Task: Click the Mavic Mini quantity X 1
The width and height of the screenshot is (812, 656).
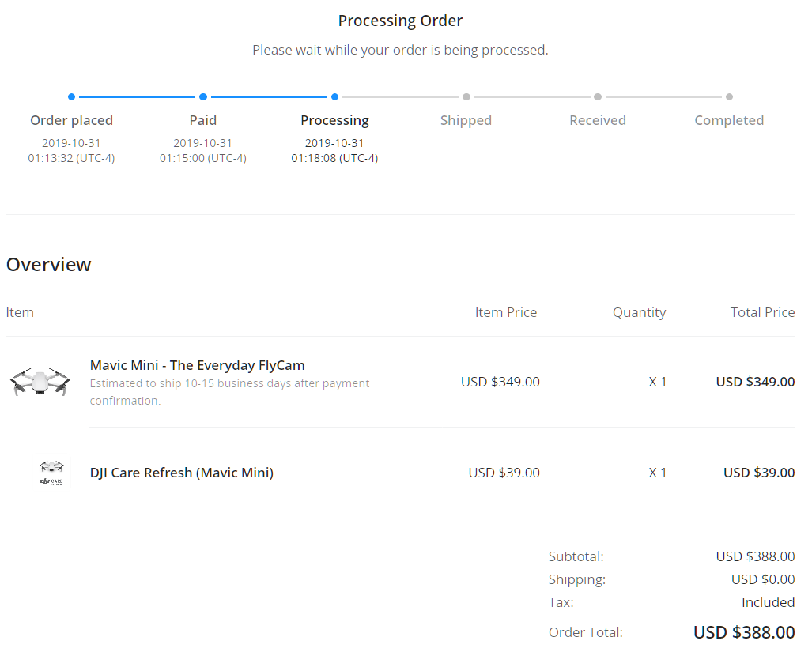Action: 658,382
